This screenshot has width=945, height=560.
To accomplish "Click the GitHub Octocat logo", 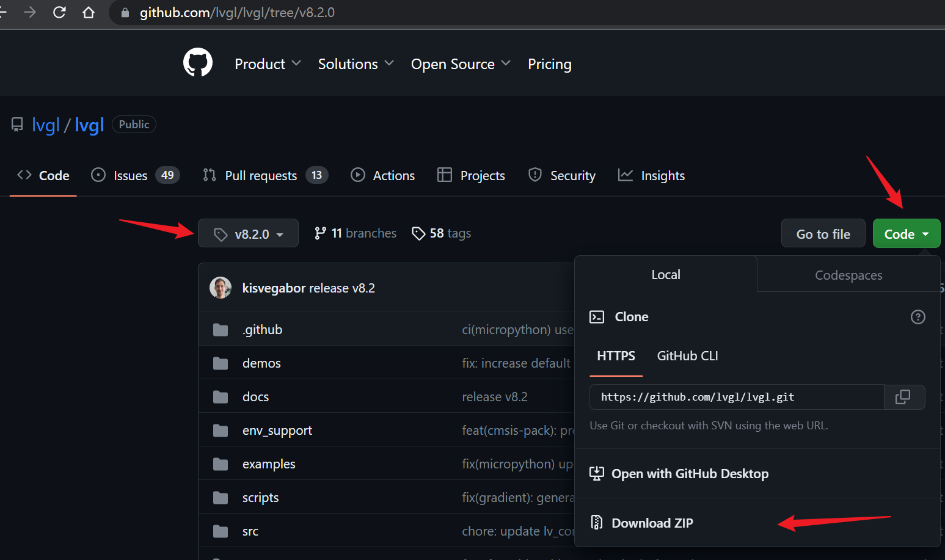I will pyautogui.click(x=198, y=62).
